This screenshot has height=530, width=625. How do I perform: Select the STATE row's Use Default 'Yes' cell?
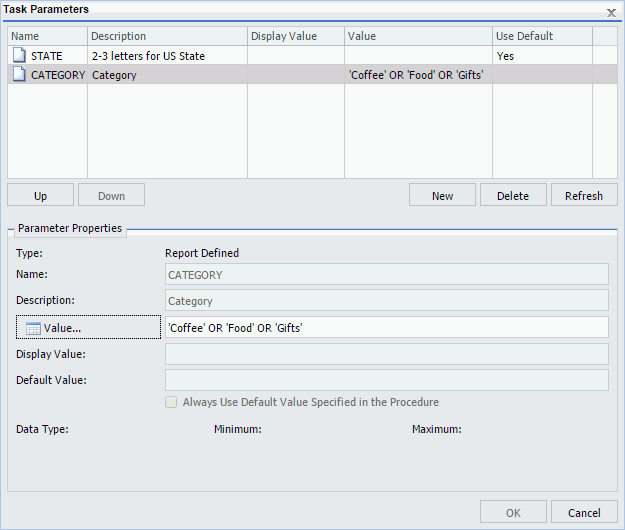click(541, 56)
